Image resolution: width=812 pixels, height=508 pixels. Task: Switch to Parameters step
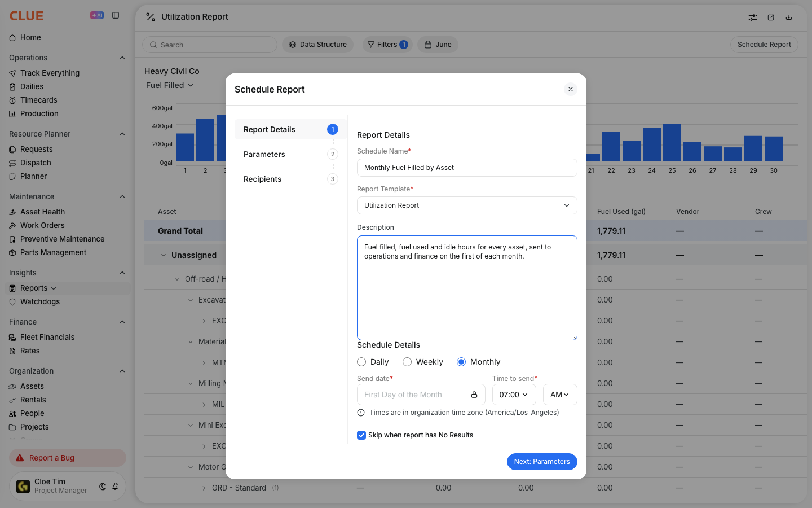[290, 154]
